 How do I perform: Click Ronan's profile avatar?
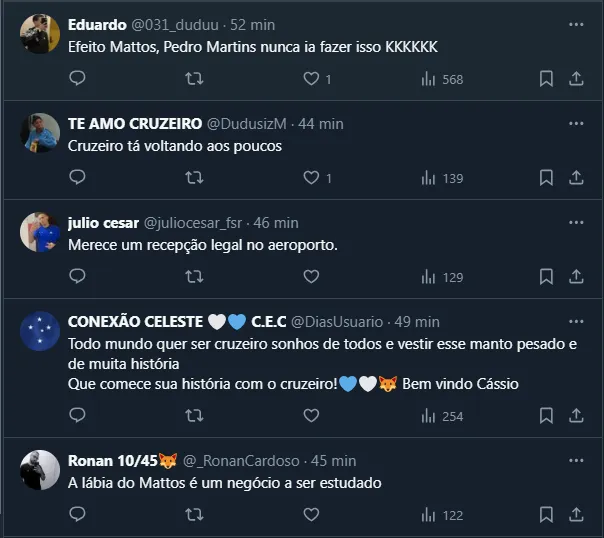coord(40,471)
